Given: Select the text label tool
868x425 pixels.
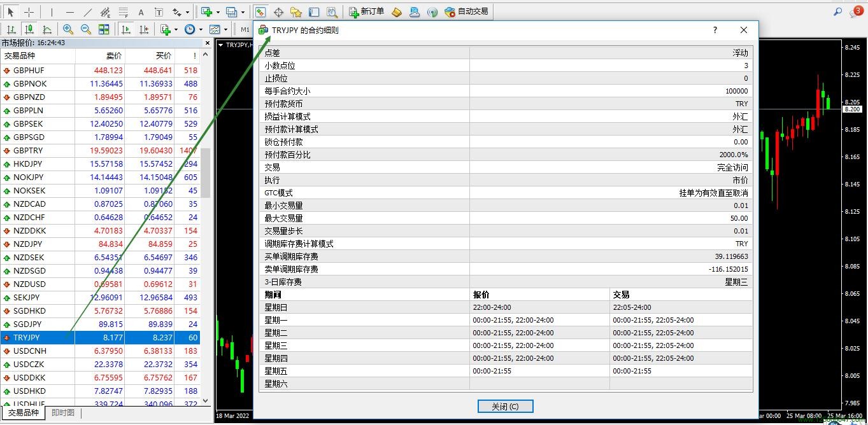Looking at the screenshot, I should click(x=159, y=11).
